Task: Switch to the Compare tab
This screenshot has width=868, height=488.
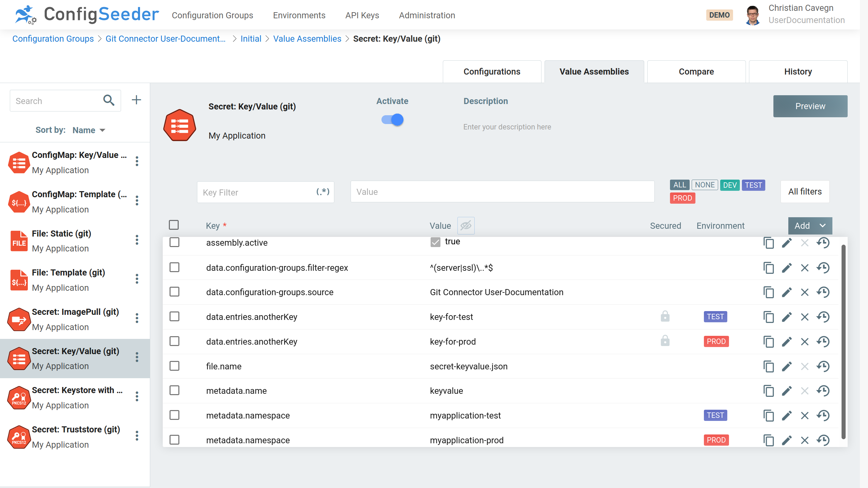Action: (x=696, y=72)
